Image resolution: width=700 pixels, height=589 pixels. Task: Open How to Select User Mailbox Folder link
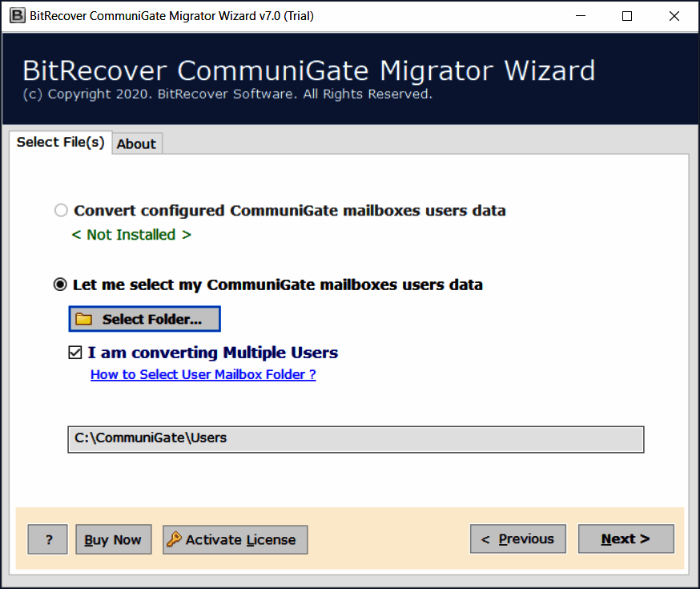[203, 374]
